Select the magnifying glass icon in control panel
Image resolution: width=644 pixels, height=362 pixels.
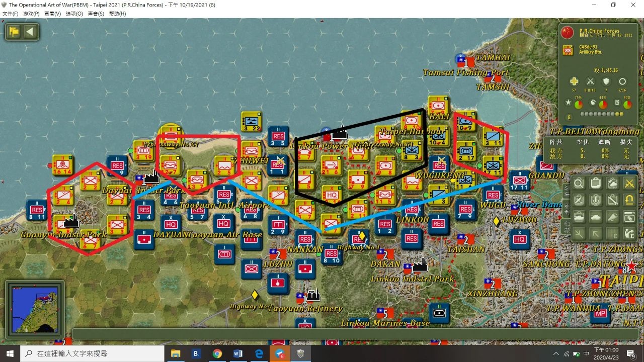[x=579, y=184]
